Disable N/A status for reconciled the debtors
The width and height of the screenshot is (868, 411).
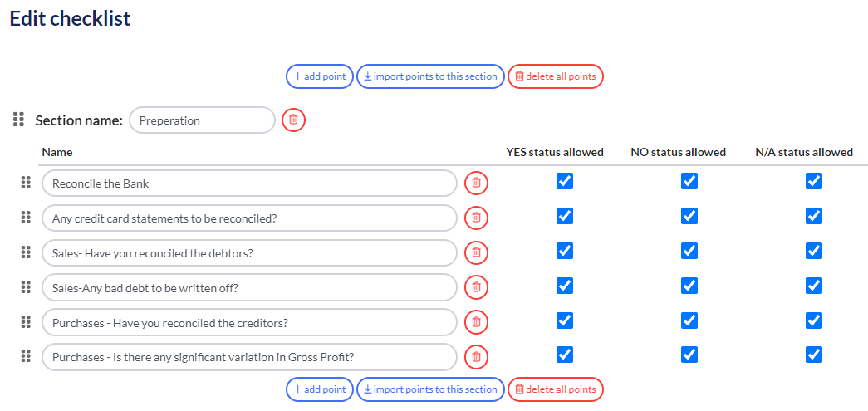pyautogui.click(x=814, y=251)
